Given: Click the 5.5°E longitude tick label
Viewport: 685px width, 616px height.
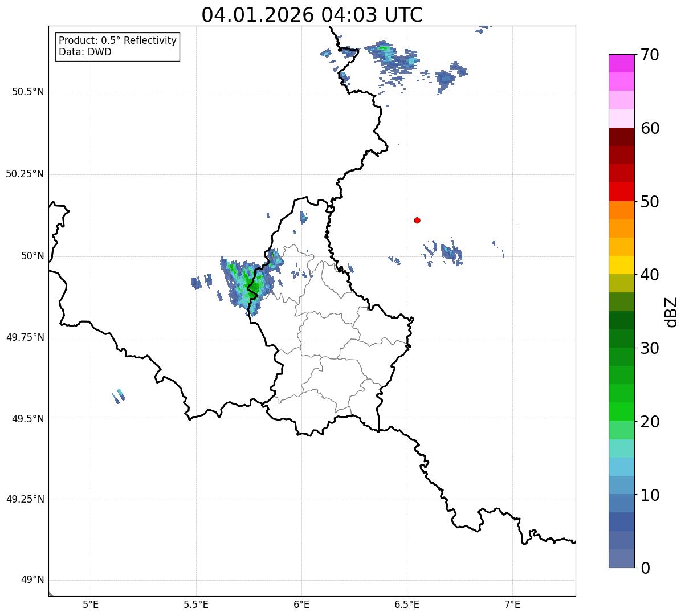Looking at the screenshot, I should [196, 604].
